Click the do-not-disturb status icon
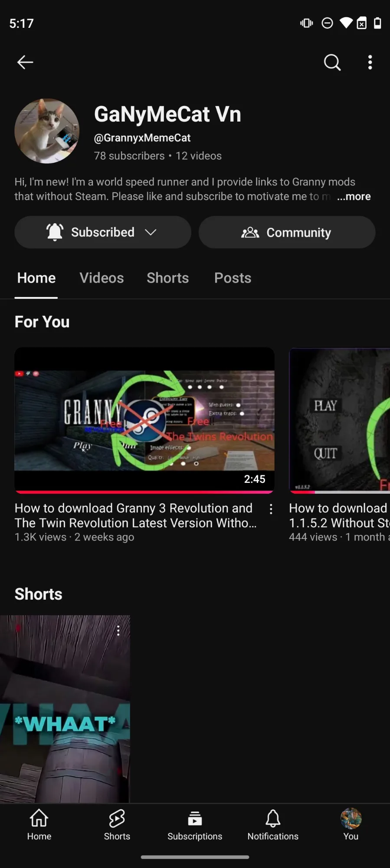 coord(327,23)
